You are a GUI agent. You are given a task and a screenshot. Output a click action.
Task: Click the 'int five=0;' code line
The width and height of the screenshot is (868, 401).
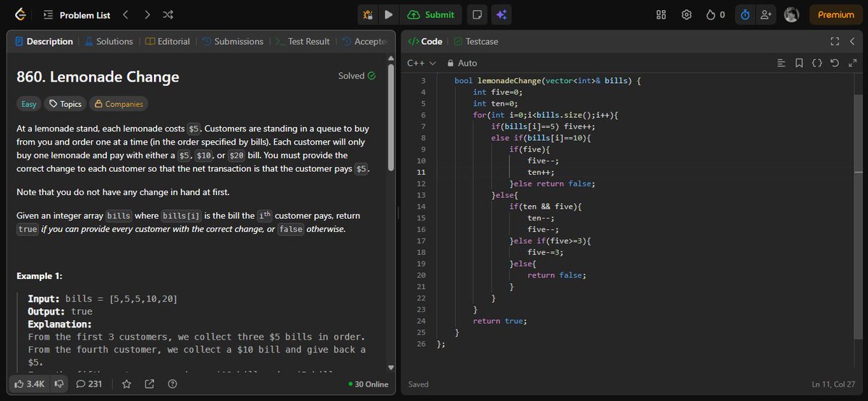pos(498,92)
